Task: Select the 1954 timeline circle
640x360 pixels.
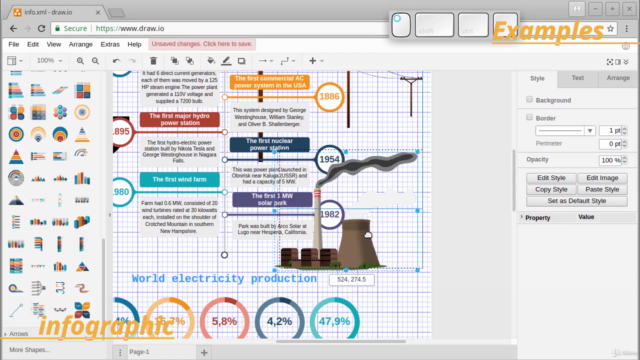Action: pos(329,159)
